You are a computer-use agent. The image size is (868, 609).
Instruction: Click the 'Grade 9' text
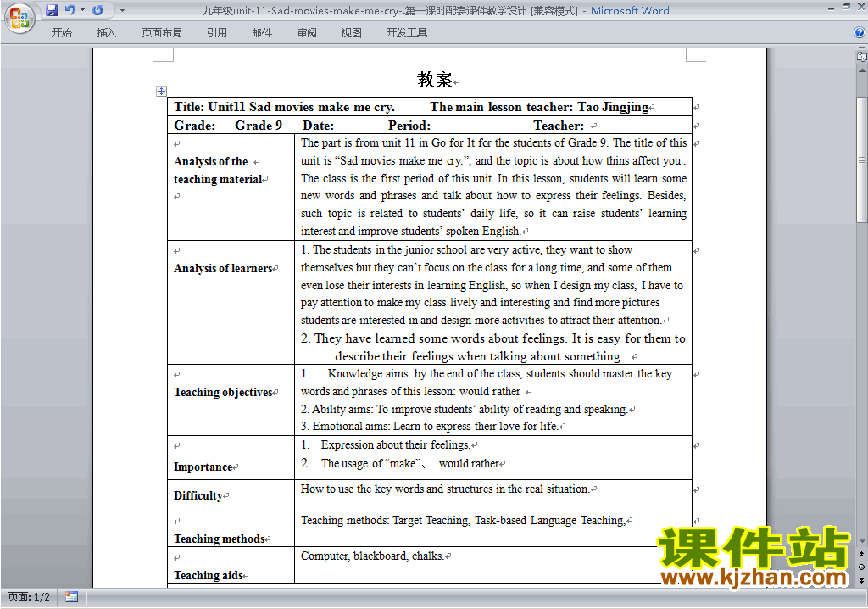coord(259,126)
